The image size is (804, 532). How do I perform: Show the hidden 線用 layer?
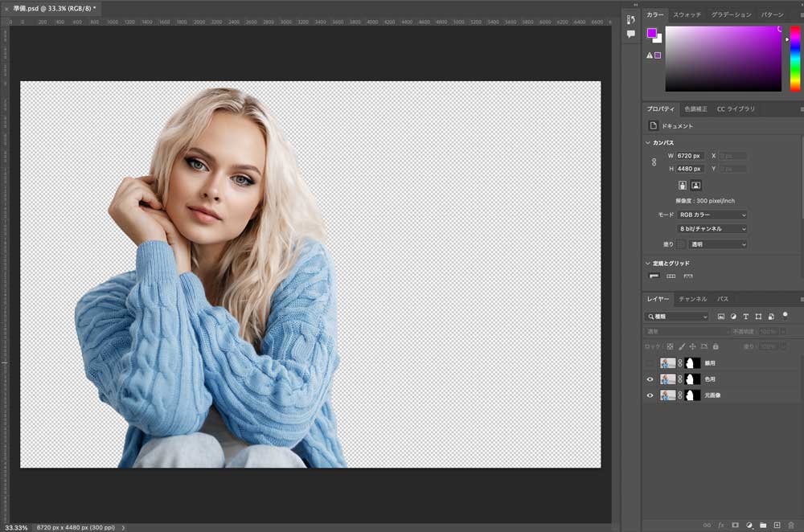pos(650,363)
